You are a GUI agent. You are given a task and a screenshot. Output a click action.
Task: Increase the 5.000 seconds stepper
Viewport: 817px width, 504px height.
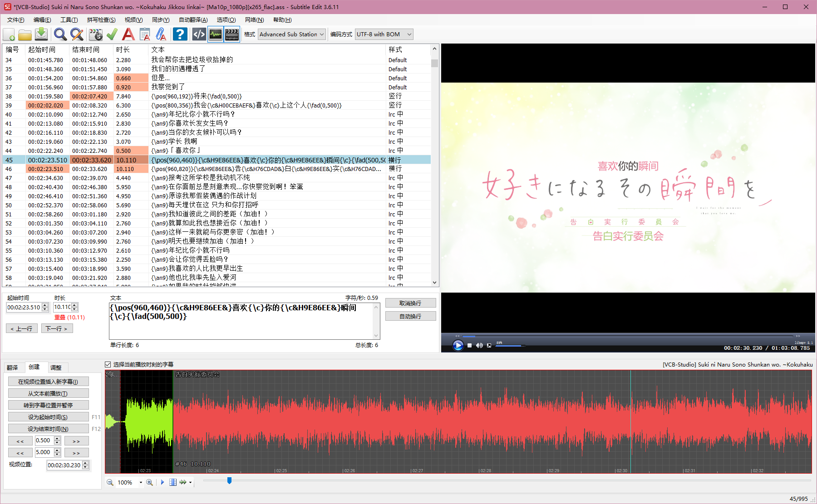(x=57, y=450)
